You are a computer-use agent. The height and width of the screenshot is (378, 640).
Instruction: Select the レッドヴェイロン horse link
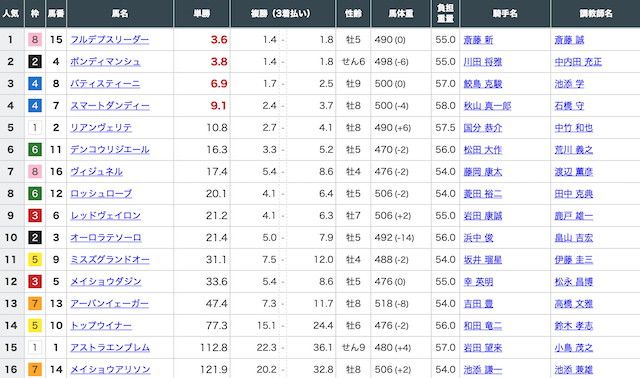105,216
